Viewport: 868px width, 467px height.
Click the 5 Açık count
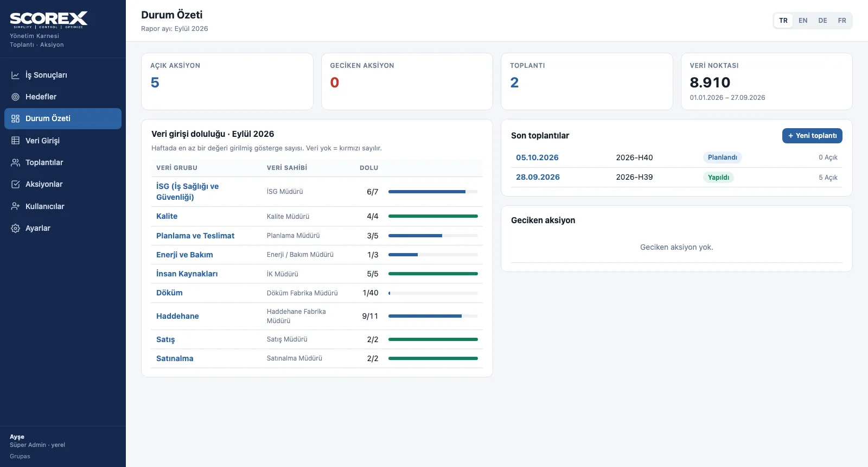(x=828, y=178)
